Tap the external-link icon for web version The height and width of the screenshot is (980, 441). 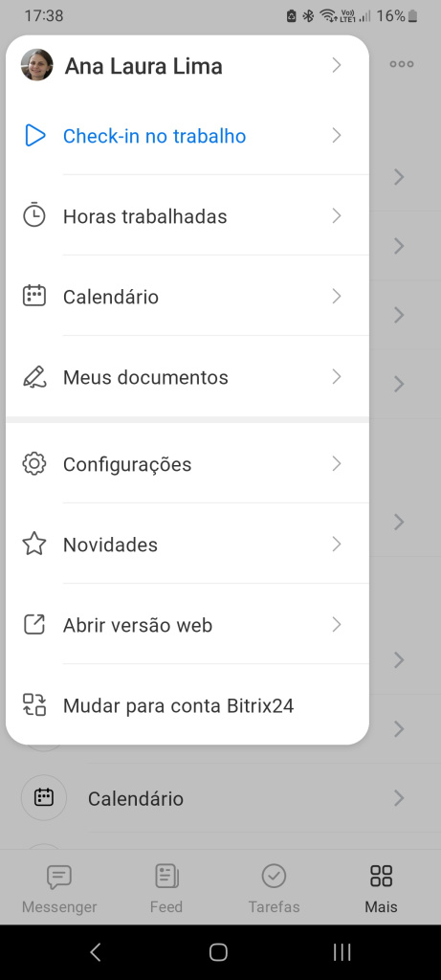(34, 624)
